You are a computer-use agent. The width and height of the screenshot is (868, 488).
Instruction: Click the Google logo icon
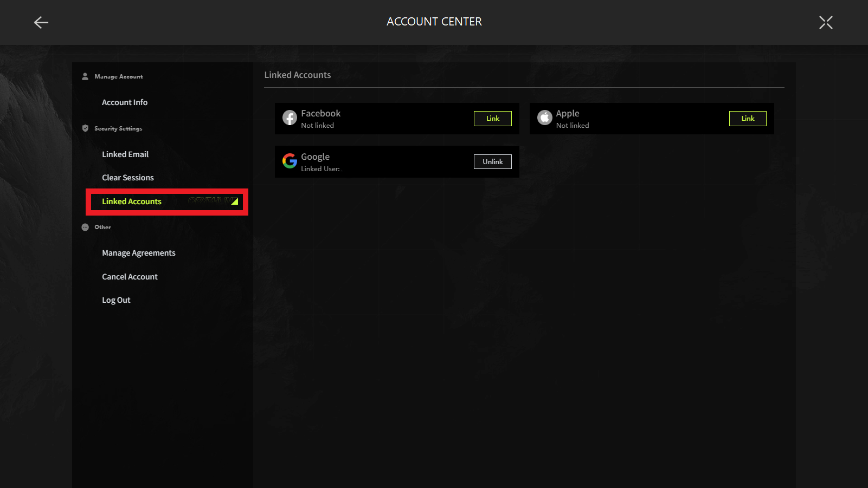(x=290, y=161)
